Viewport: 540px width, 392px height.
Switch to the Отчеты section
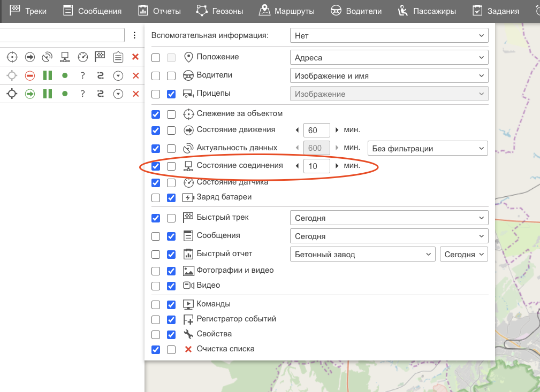click(x=159, y=11)
